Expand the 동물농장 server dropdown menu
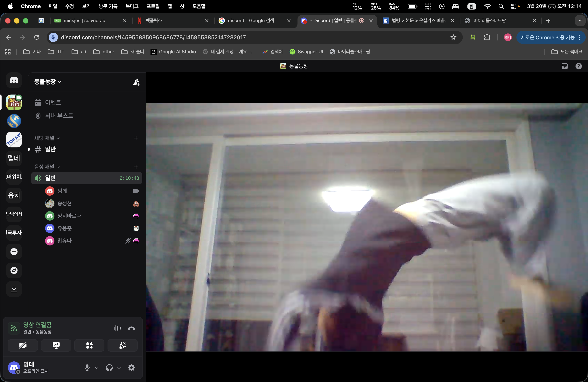Viewport: 588px width, 382px height. [48, 82]
